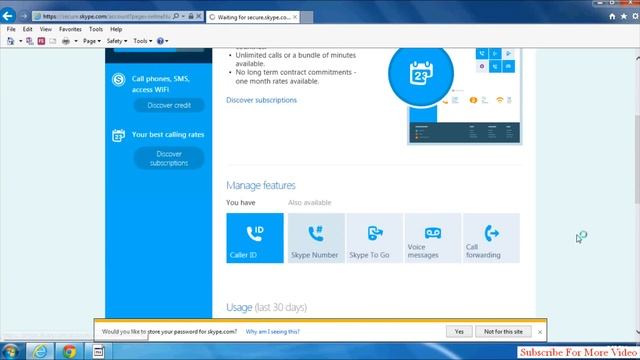Stop page loading with the address bar X
Screen dimensions: 640x360
point(199,16)
